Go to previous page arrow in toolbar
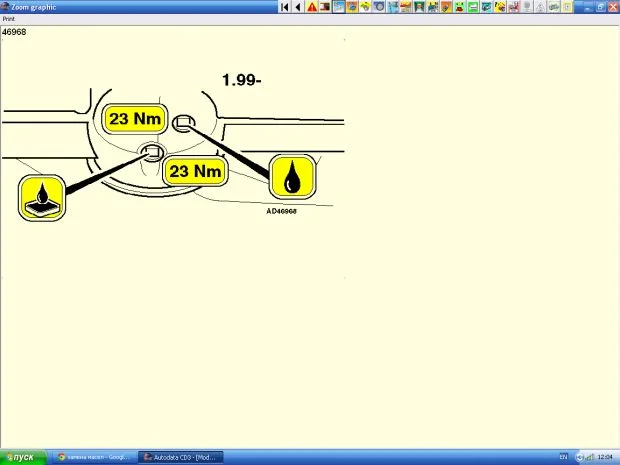The width and height of the screenshot is (620, 465). click(298, 7)
